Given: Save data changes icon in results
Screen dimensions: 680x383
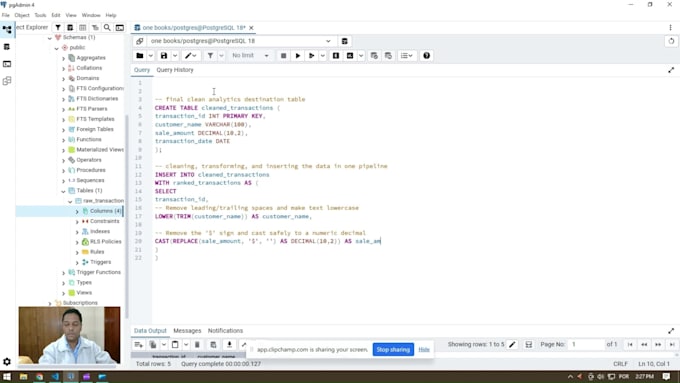Looking at the screenshot, I should (213, 344).
